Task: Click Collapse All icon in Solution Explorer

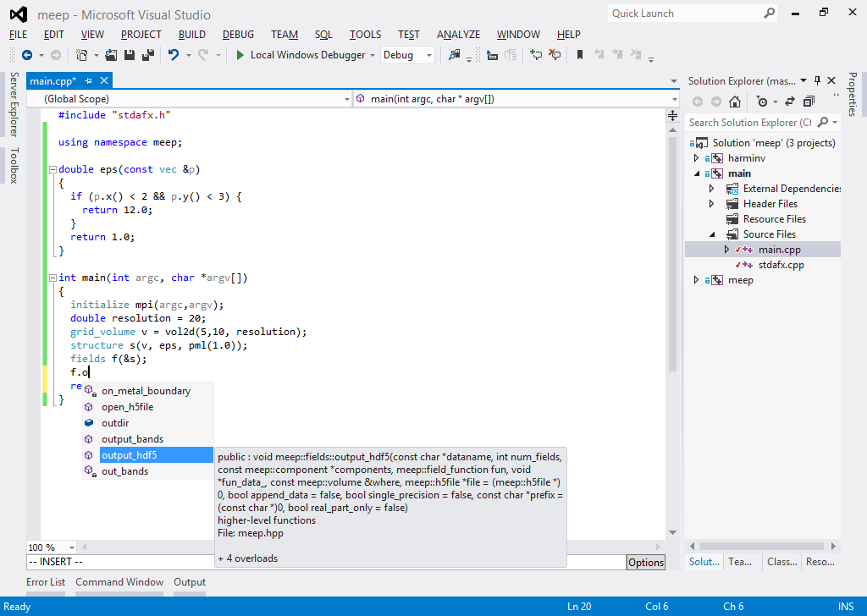Action: 809,102
